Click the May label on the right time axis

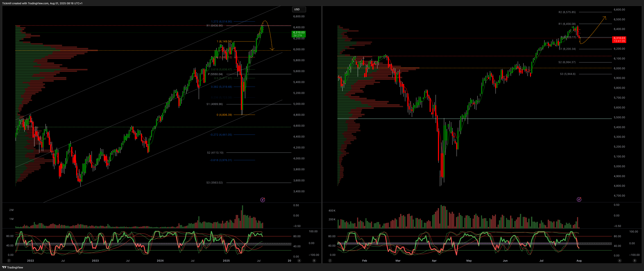tap(469, 261)
